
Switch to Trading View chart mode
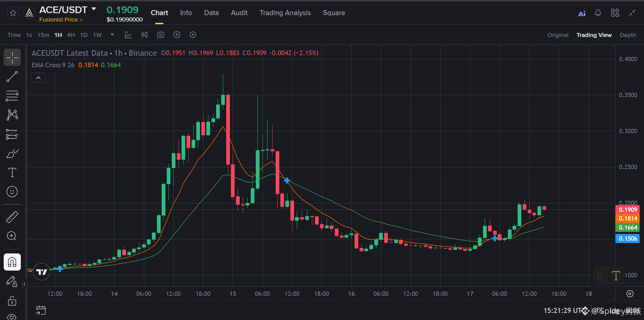[x=594, y=35]
